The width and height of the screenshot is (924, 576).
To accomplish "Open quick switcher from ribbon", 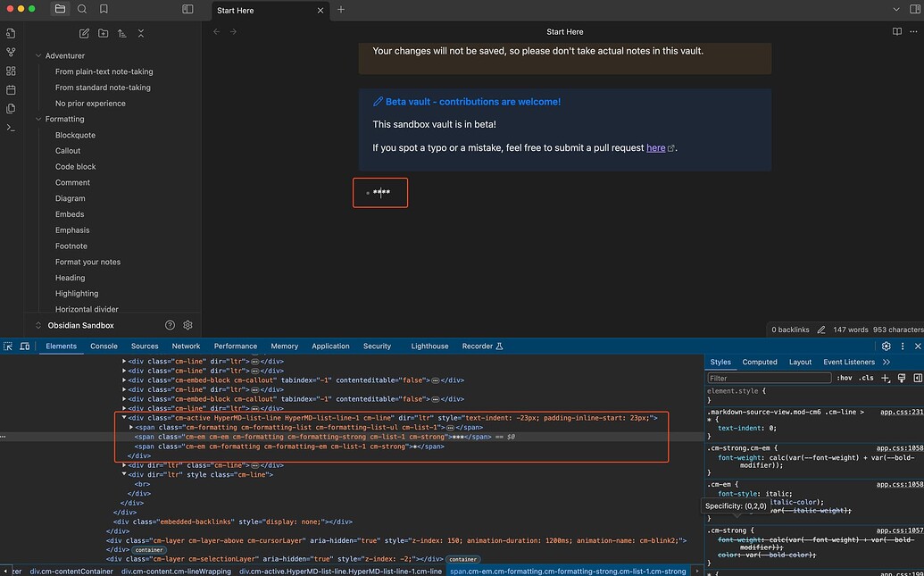I will point(11,34).
